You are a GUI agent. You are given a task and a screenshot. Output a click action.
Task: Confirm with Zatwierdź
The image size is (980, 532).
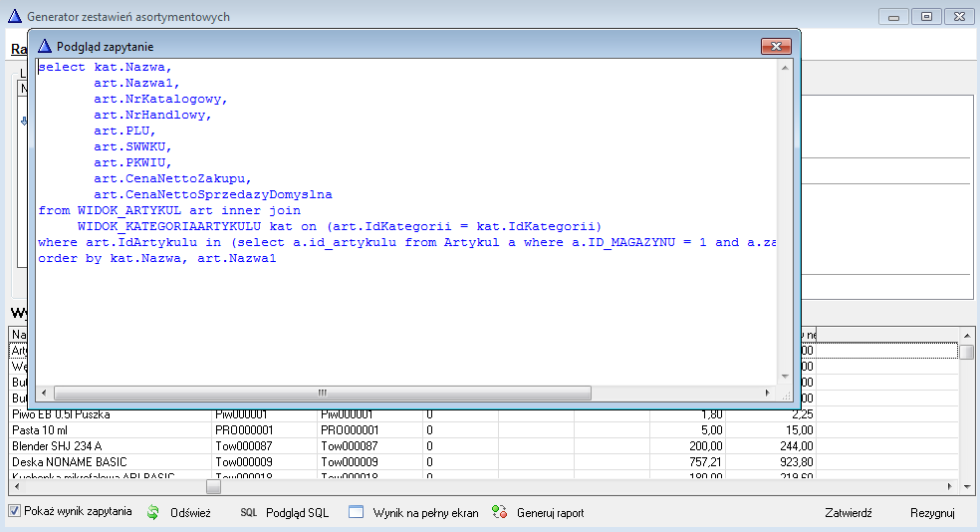[x=849, y=513]
